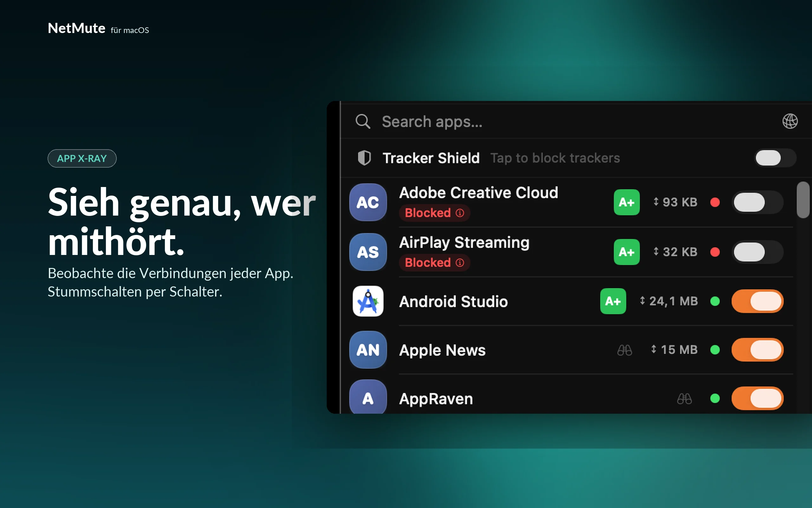Click the AirPlay Streaming AS icon

(x=368, y=252)
